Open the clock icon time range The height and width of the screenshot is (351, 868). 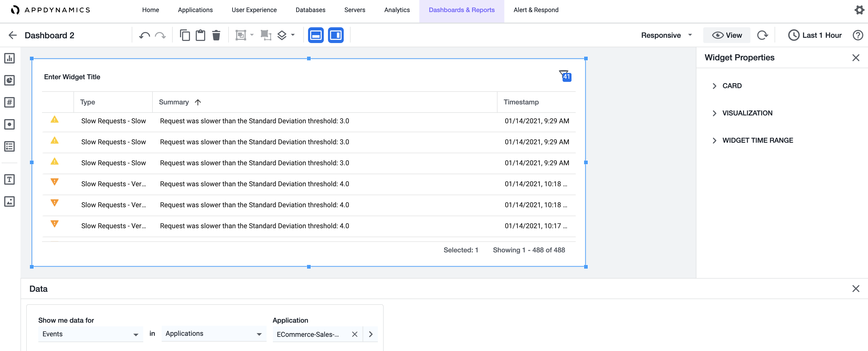(793, 35)
